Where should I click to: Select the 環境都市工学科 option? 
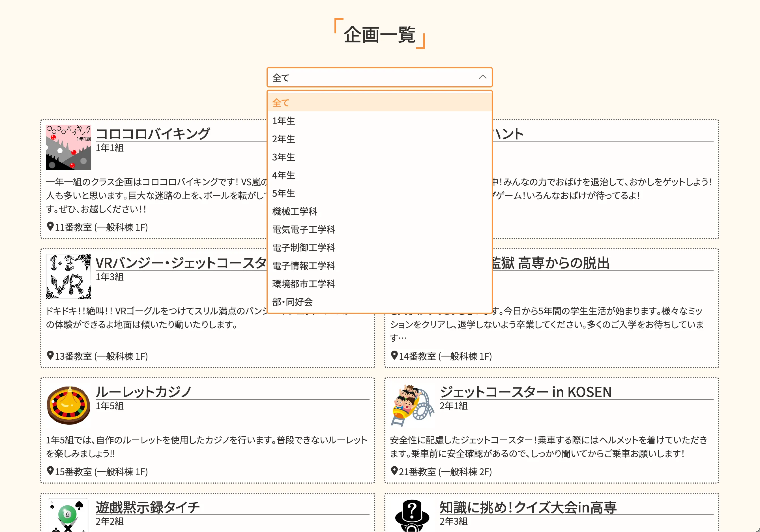[x=304, y=284]
